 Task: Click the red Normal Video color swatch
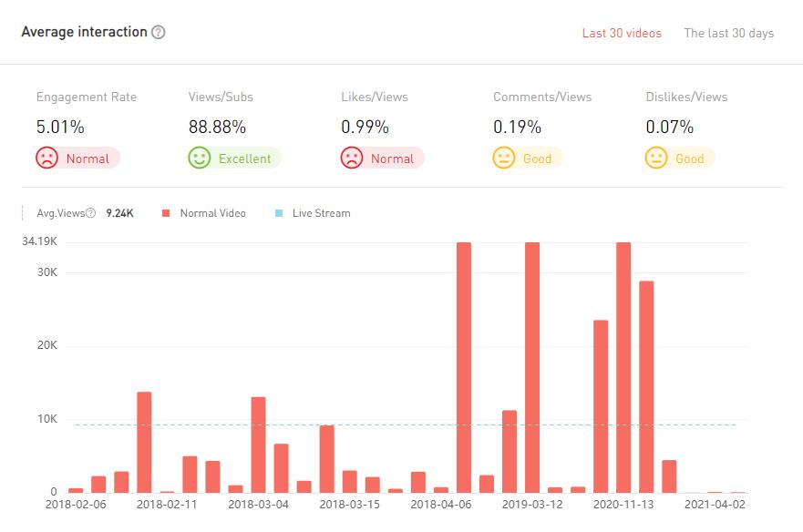point(166,213)
